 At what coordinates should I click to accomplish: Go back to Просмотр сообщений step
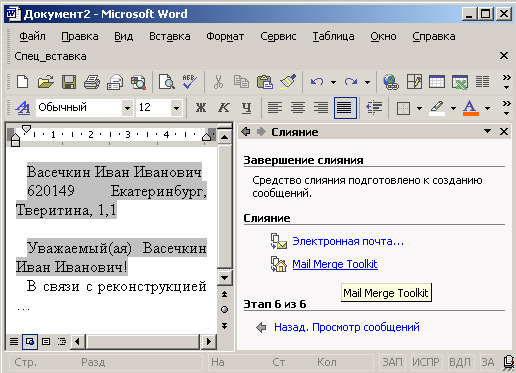point(347,327)
